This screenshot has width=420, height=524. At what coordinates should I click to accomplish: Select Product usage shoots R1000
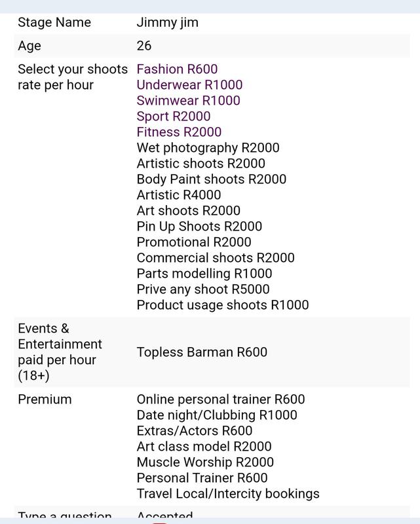223,305
